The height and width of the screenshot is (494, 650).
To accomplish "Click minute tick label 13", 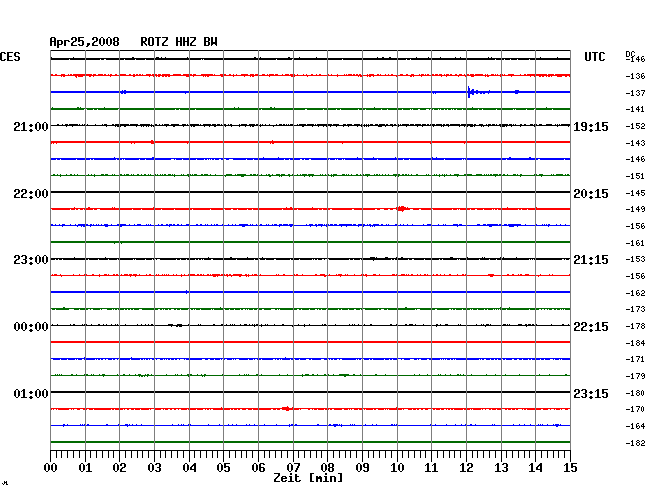I will point(501,468).
